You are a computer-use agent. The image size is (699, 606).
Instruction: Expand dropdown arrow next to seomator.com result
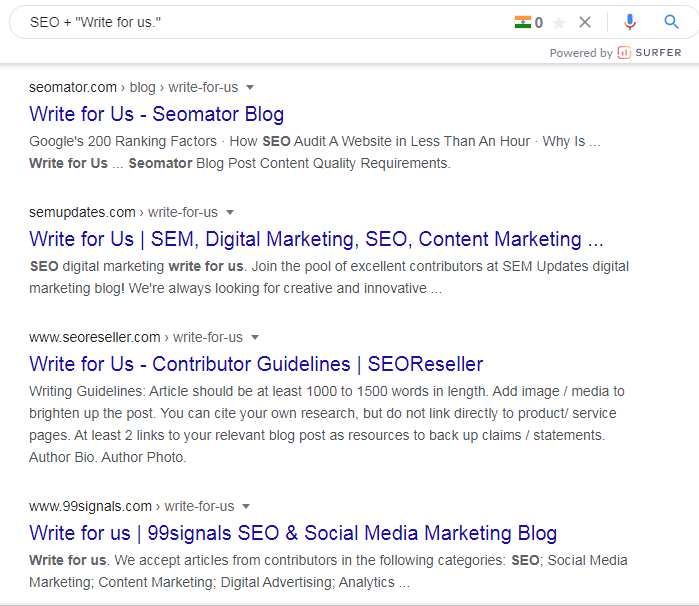pyautogui.click(x=250, y=87)
